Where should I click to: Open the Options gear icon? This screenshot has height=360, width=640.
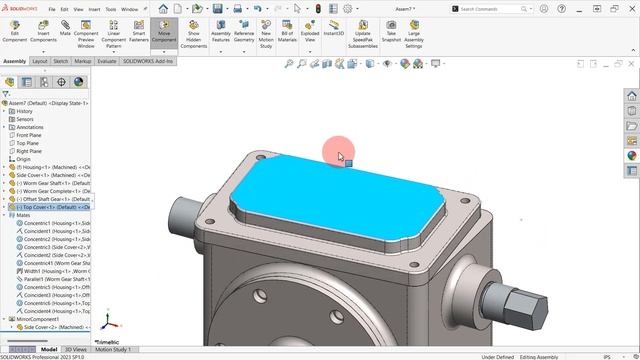347,9
